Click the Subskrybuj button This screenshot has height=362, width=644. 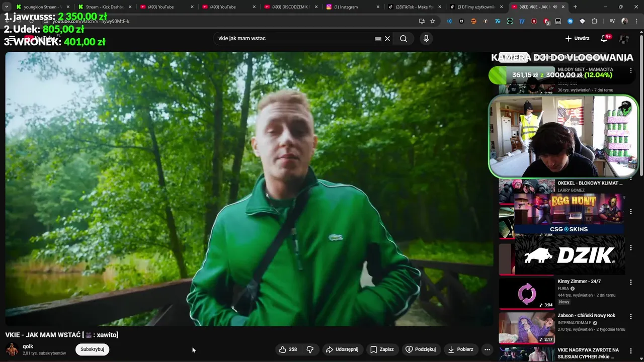92,349
